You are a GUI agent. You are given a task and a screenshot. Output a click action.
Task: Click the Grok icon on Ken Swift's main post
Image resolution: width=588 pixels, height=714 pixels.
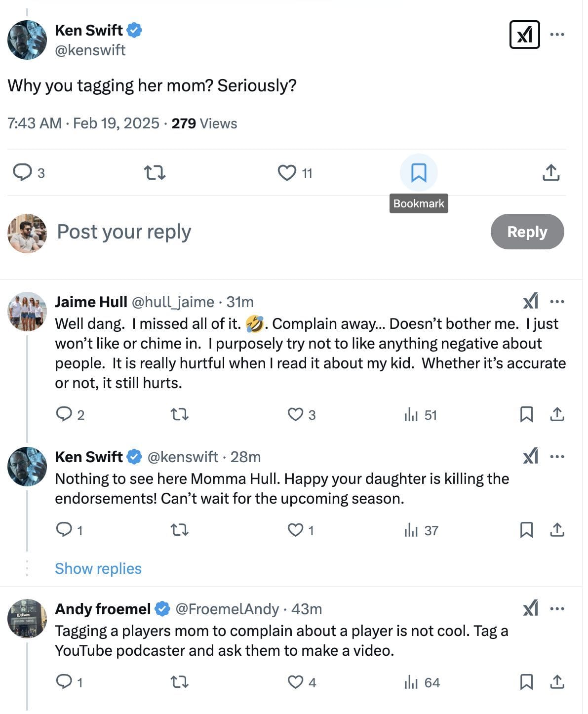(x=524, y=35)
